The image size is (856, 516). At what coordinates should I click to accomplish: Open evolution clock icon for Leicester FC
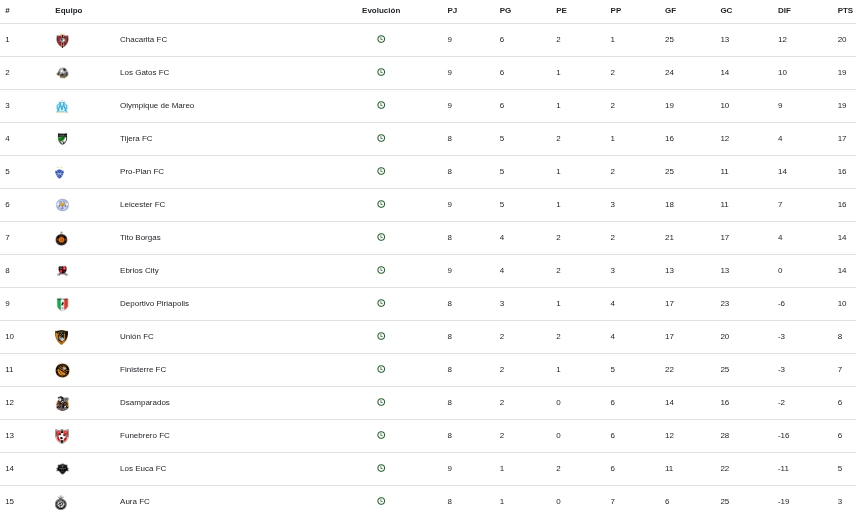click(381, 204)
